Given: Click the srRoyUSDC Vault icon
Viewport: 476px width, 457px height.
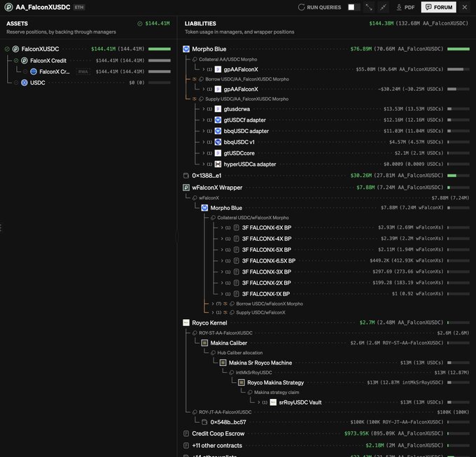Looking at the screenshot, I should (273, 402).
